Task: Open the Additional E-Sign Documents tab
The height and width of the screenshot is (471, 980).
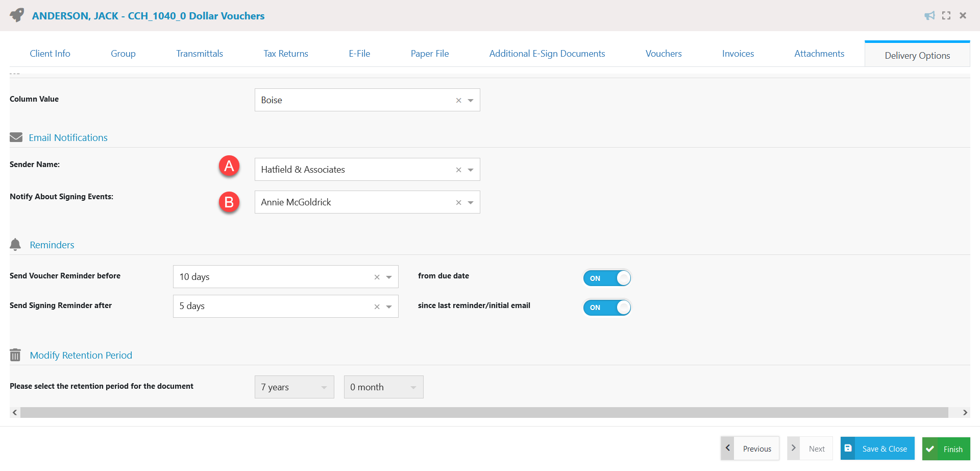Action: (547, 53)
